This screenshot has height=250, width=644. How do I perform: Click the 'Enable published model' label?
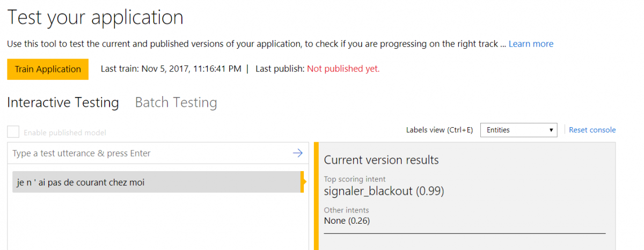pos(65,133)
